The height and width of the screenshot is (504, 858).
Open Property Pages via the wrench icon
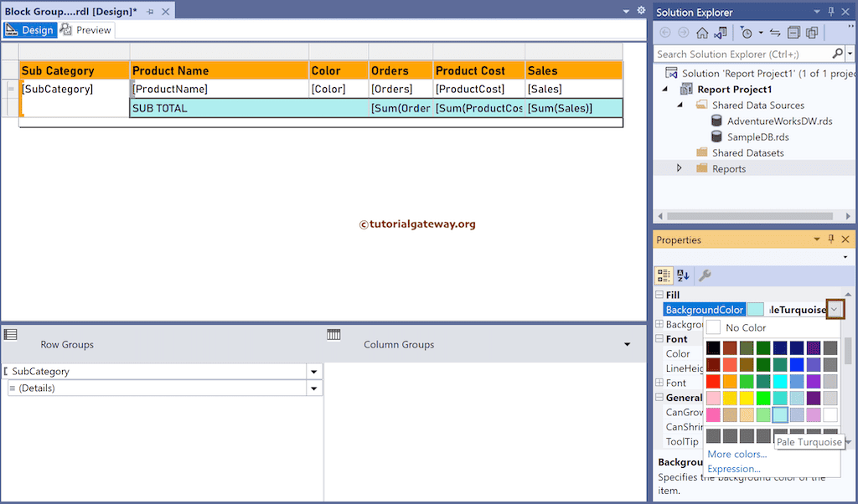tap(704, 275)
